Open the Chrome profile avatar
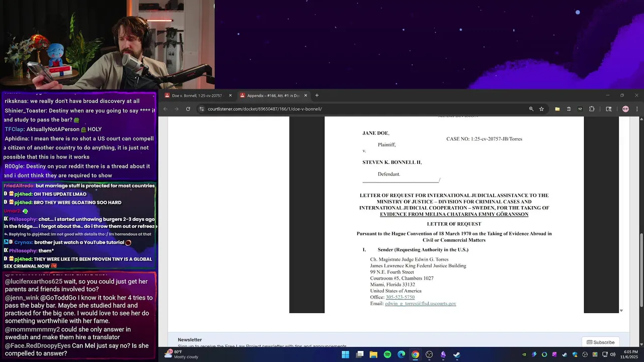The image size is (644, 362). click(625, 109)
